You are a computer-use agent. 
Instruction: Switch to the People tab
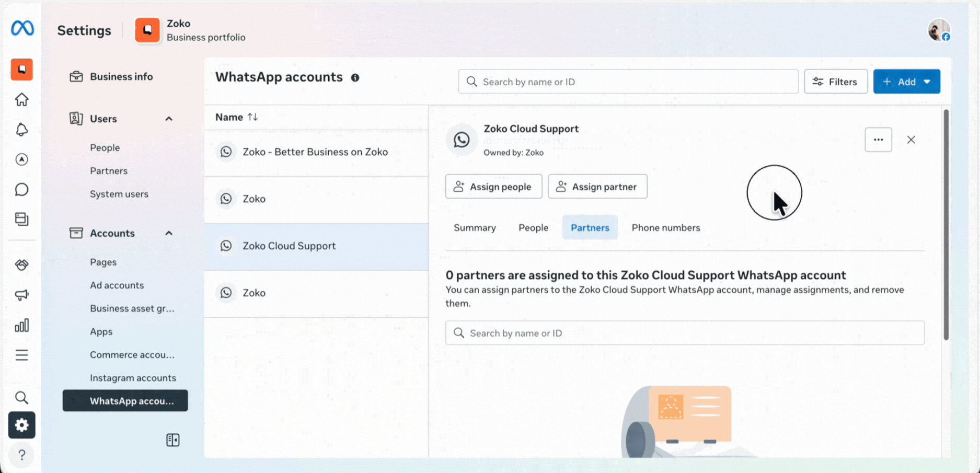click(533, 228)
